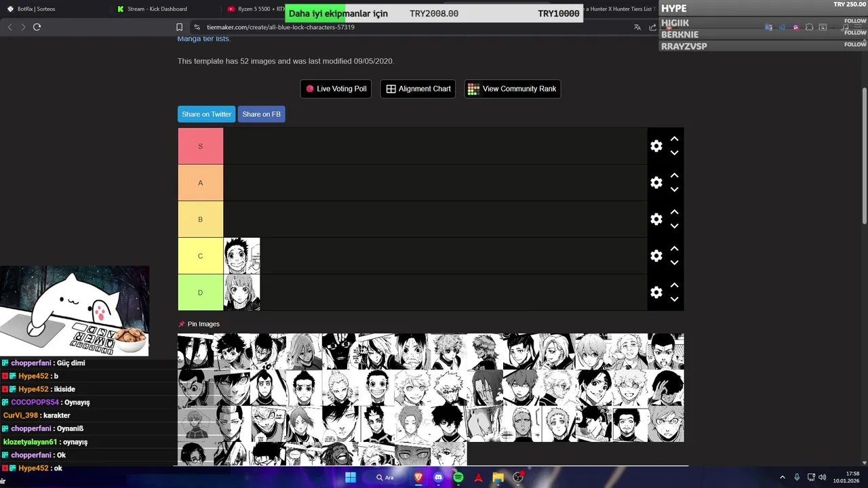The image size is (868, 488).
Task: Open OBS Studio from taskbar
Action: [519, 477]
